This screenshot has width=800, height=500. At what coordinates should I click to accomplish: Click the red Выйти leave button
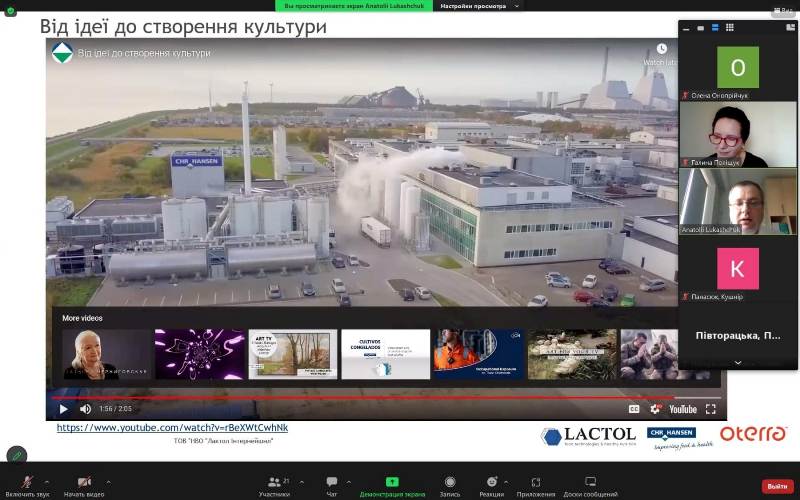[x=777, y=486]
